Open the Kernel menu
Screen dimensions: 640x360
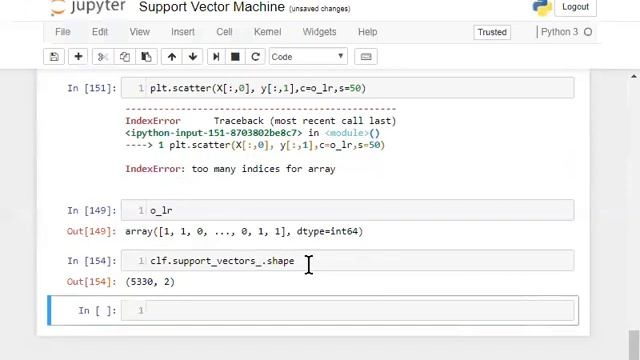tap(267, 32)
